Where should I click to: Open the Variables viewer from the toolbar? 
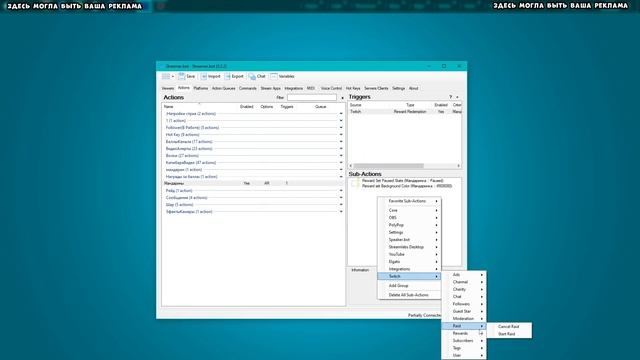pyautogui.click(x=282, y=76)
